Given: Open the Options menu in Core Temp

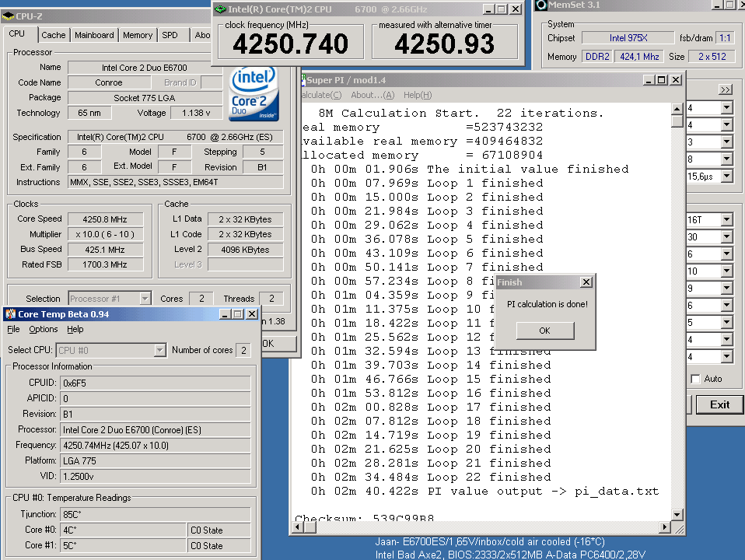Looking at the screenshot, I should point(44,330).
